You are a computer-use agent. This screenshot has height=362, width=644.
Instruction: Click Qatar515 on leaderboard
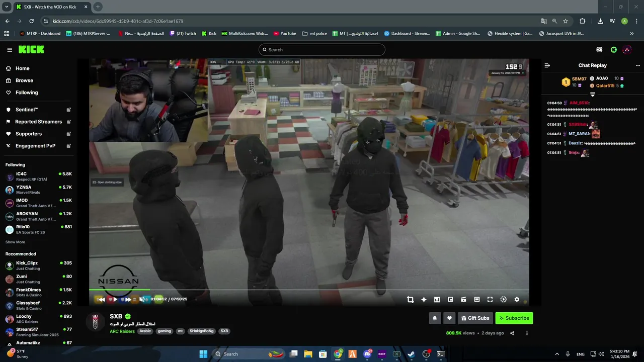[605, 86]
